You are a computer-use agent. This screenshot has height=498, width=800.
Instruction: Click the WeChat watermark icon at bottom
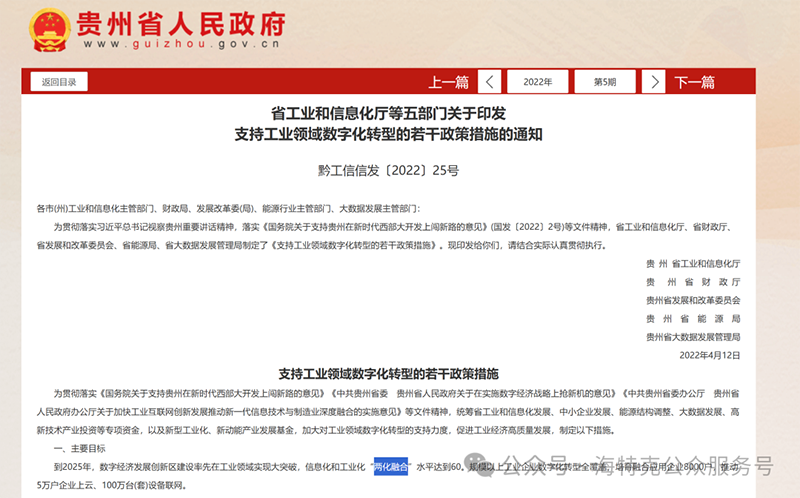point(517,467)
